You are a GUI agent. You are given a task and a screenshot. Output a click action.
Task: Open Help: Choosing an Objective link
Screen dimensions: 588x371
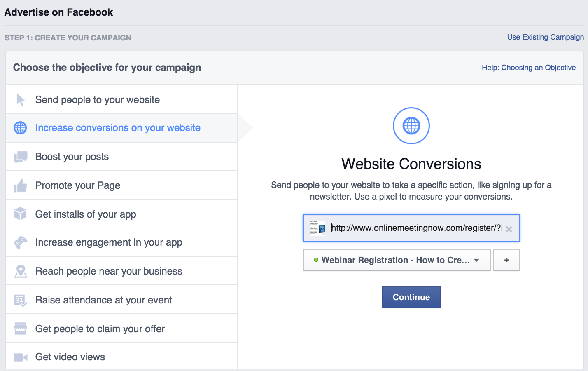tap(529, 68)
